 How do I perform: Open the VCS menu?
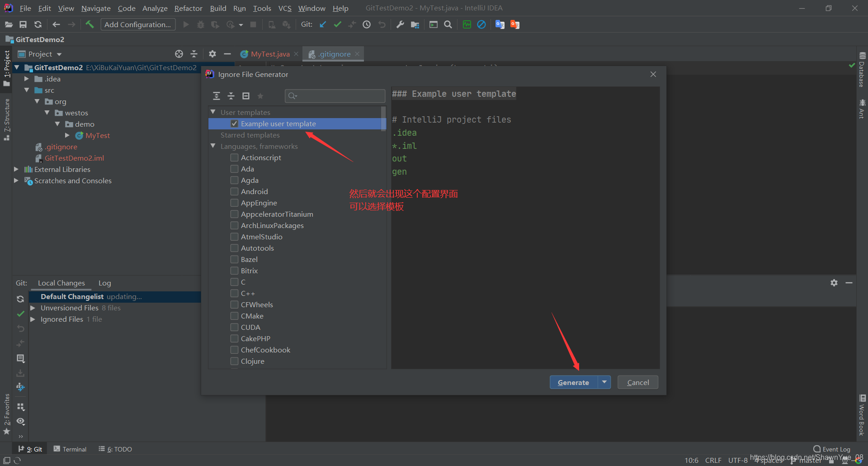click(x=285, y=8)
